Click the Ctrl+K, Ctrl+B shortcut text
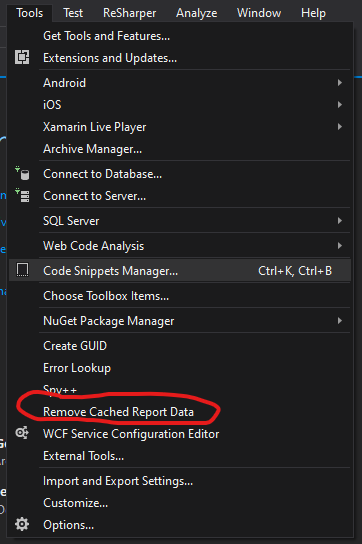The width and height of the screenshot is (362, 544). [x=295, y=271]
